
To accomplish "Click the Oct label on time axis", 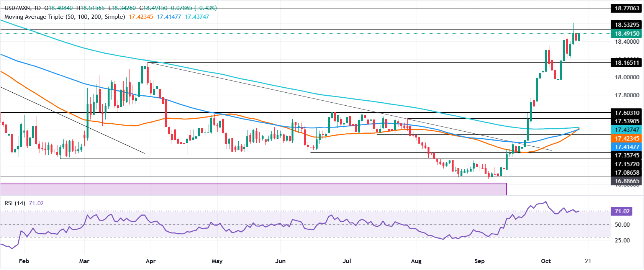I will (546, 261).
